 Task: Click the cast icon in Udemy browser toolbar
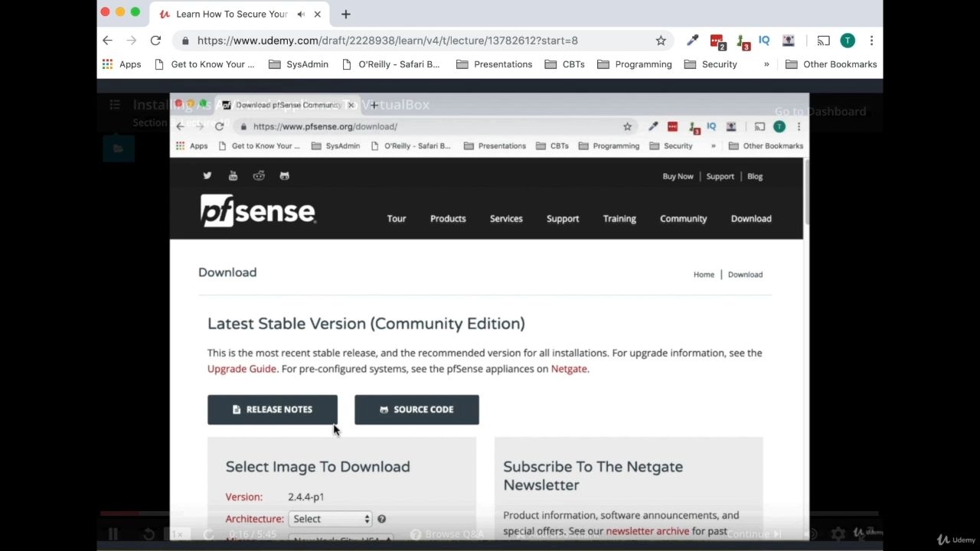coord(823,41)
